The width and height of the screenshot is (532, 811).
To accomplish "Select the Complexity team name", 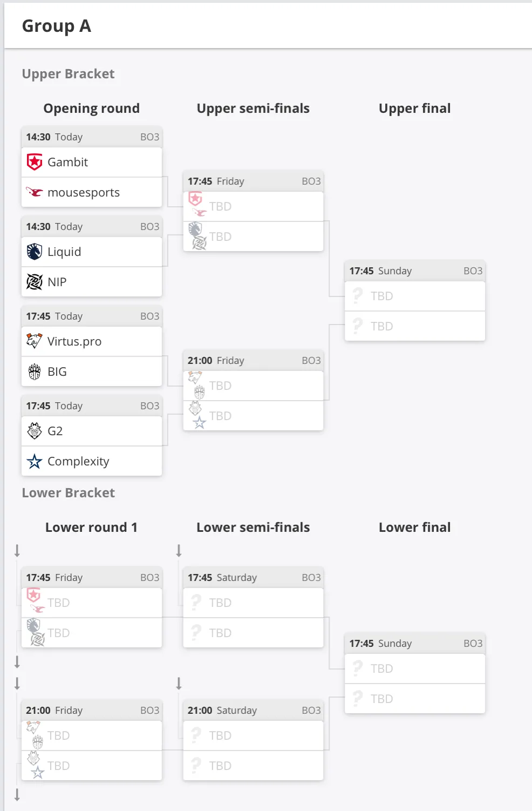I will click(x=78, y=461).
